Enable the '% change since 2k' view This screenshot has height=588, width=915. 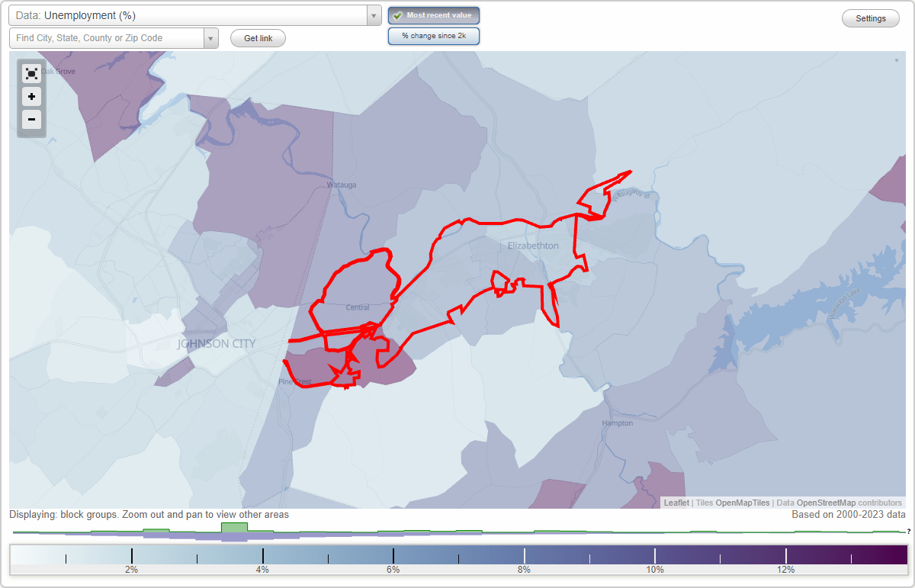[433, 35]
